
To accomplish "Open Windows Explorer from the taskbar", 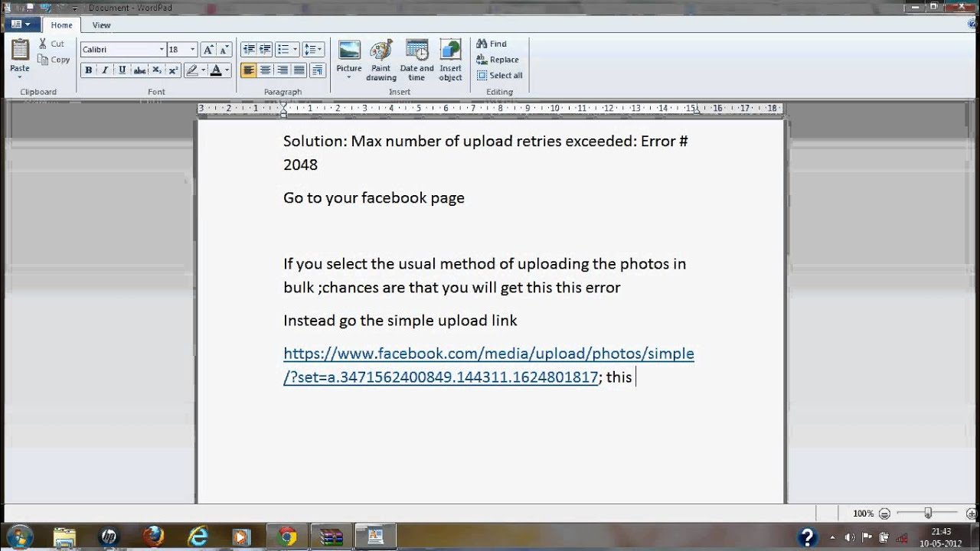I will coord(64,536).
